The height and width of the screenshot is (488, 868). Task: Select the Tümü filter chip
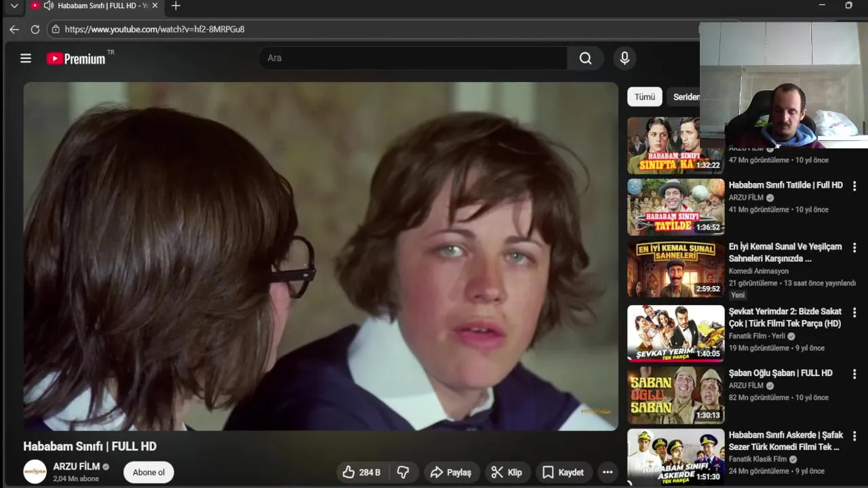[x=645, y=97]
